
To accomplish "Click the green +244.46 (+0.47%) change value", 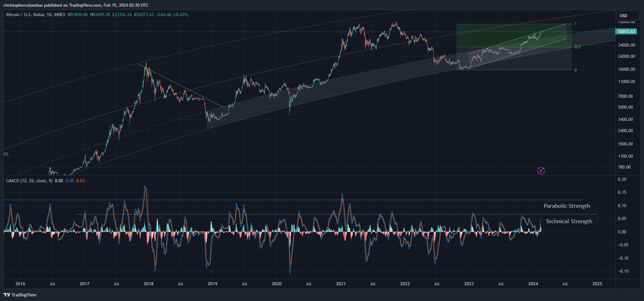I will [x=172, y=15].
